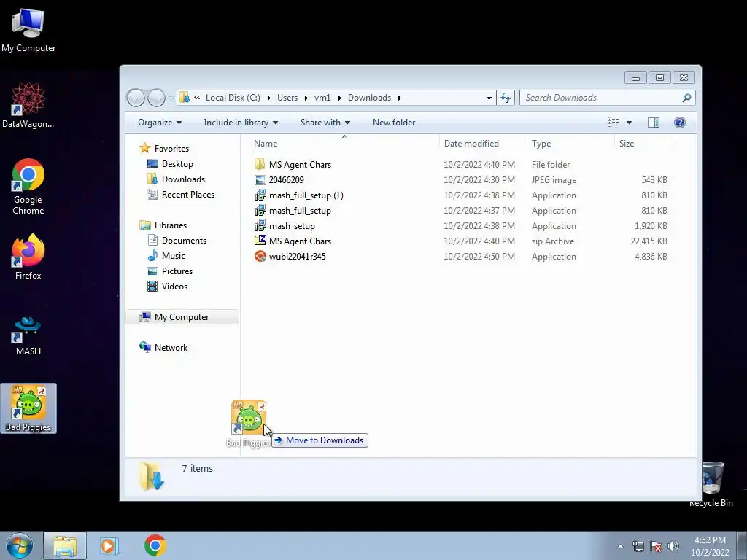Launch Google Chrome desktop shortcut
Screen dimensions: 747x560
28,186
